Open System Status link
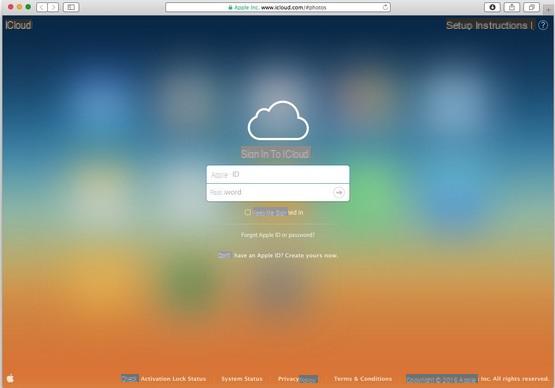This screenshot has height=388, width=555. pyautogui.click(x=242, y=379)
